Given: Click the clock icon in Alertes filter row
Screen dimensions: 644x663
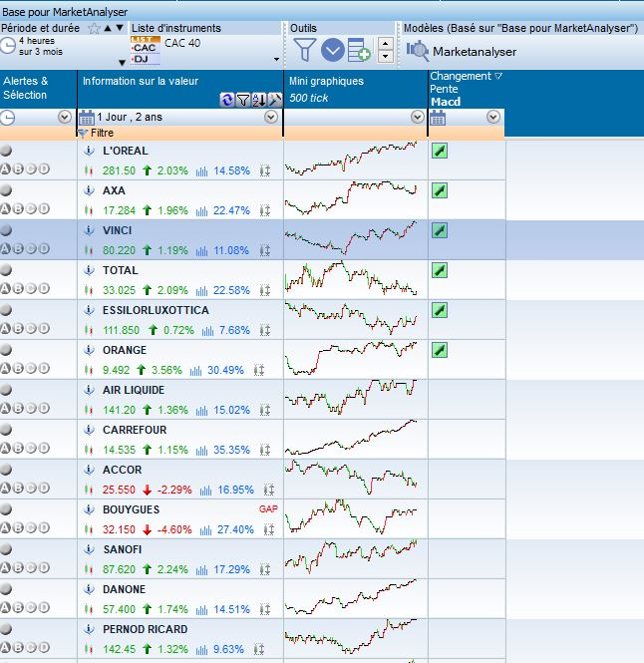Looking at the screenshot, I should (8, 117).
